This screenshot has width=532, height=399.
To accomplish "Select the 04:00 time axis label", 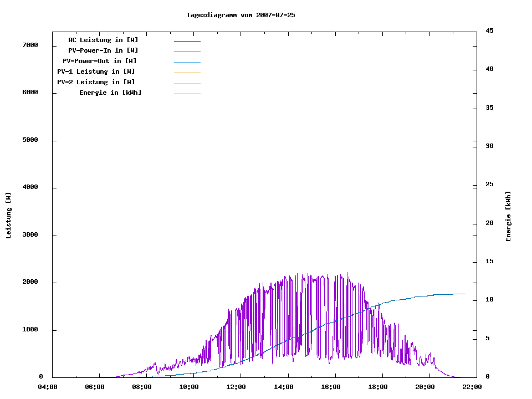I will click(x=48, y=387).
